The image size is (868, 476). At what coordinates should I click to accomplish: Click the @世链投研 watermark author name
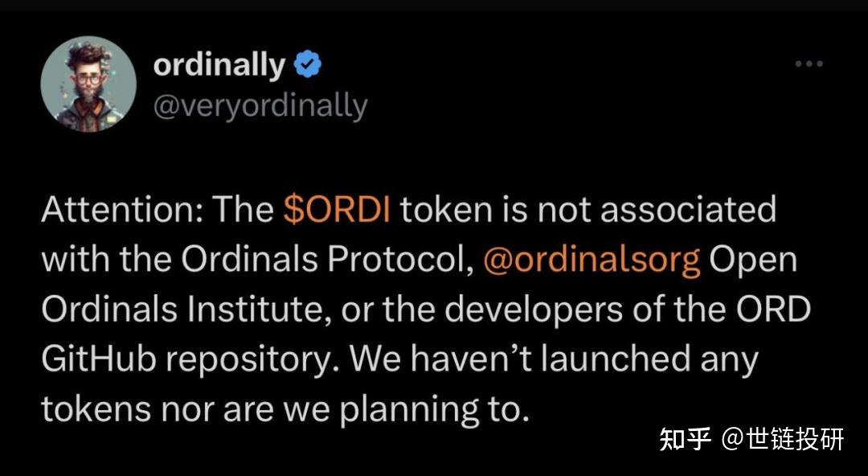[x=783, y=440]
